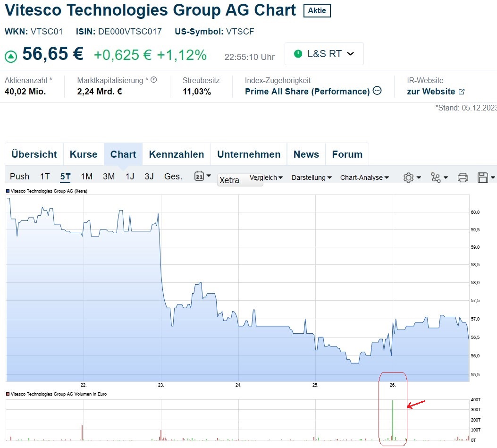Viewport: 497px width, 448px height.
Task: Click the Vitesco Volumen in Euro legend text
Action: 59,394
